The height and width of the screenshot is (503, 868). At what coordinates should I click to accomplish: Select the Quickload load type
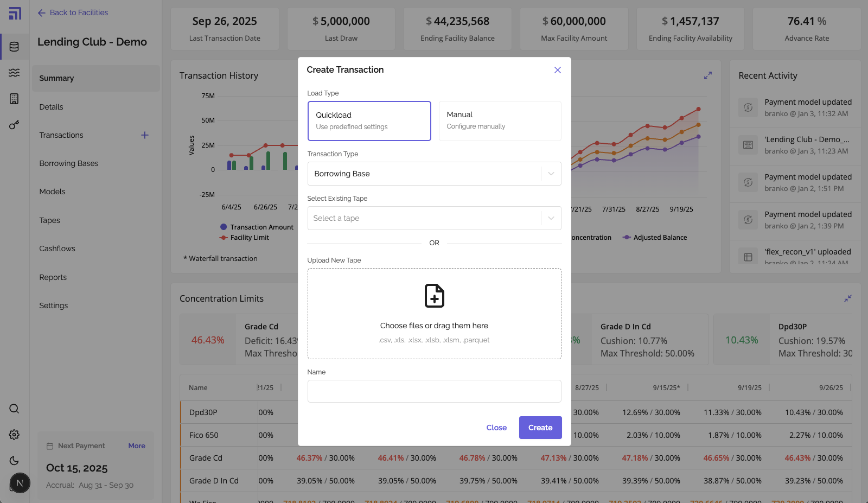click(369, 121)
